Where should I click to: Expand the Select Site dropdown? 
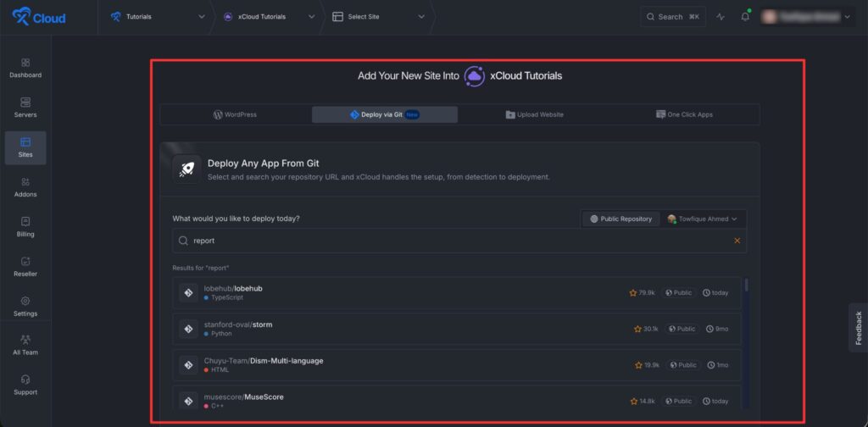coord(379,17)
